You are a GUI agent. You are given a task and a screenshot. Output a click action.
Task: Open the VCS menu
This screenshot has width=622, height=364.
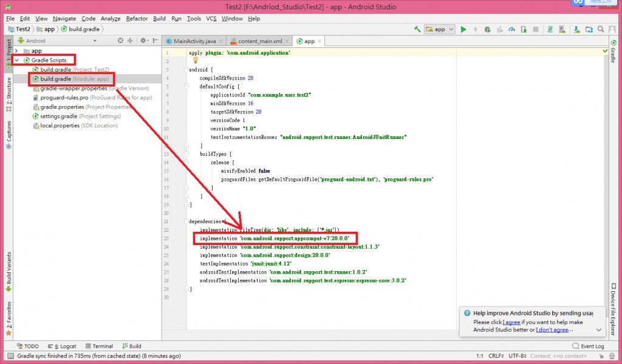click(211, 19)
